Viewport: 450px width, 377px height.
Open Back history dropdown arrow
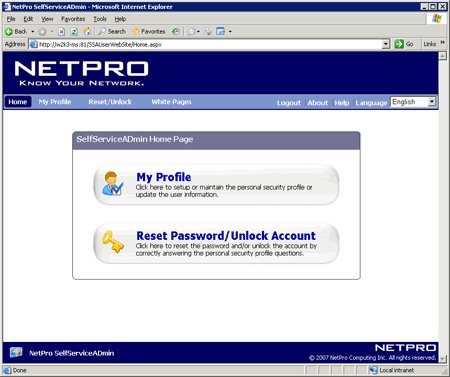pos(33,32)
